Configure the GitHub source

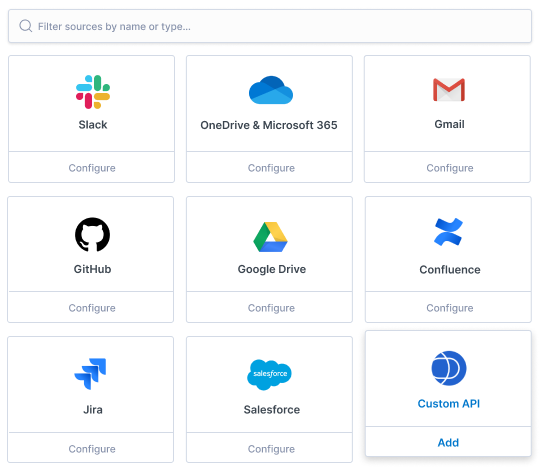[x=92, y=307]
